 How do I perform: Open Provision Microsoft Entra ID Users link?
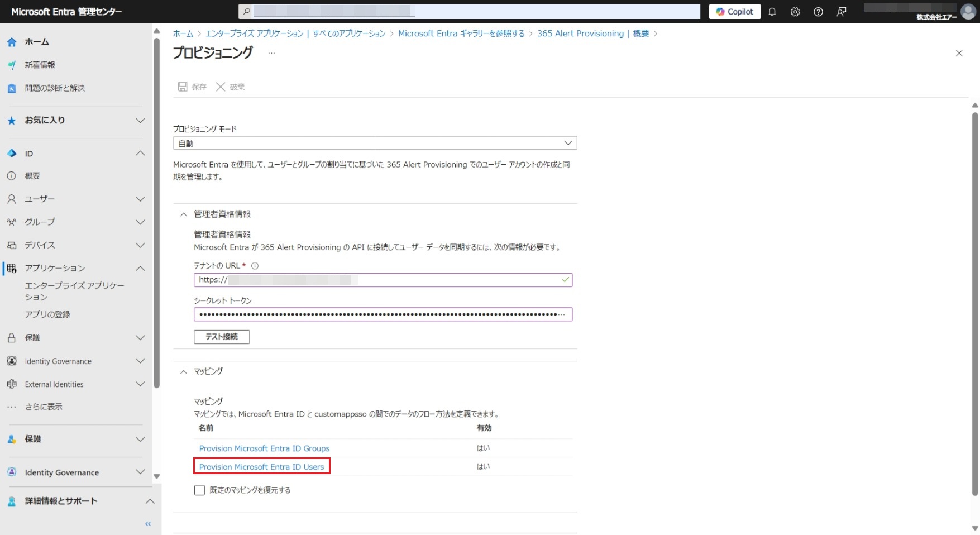coord(261,467)
